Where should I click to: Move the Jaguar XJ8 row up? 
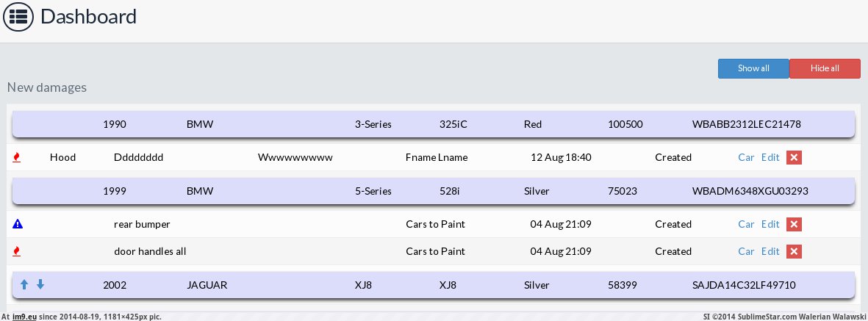[24, 284]
